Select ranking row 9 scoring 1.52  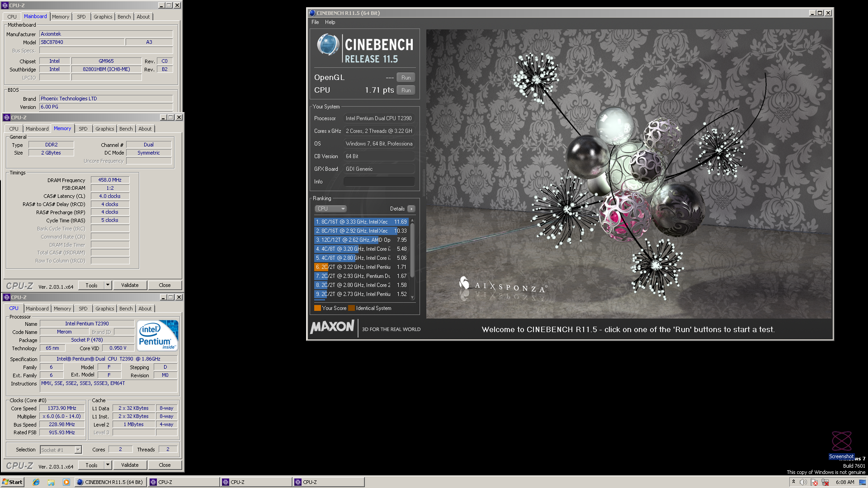click(361, 294)
